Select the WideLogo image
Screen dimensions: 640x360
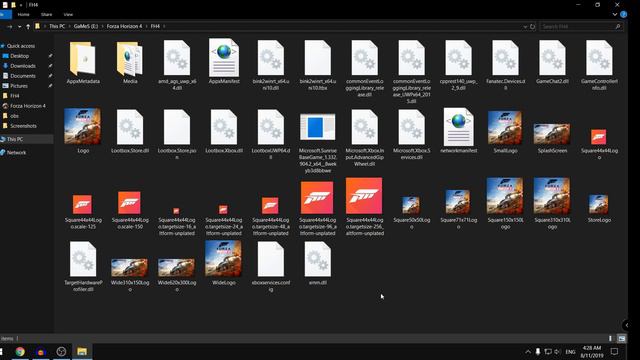pos(223,262)
